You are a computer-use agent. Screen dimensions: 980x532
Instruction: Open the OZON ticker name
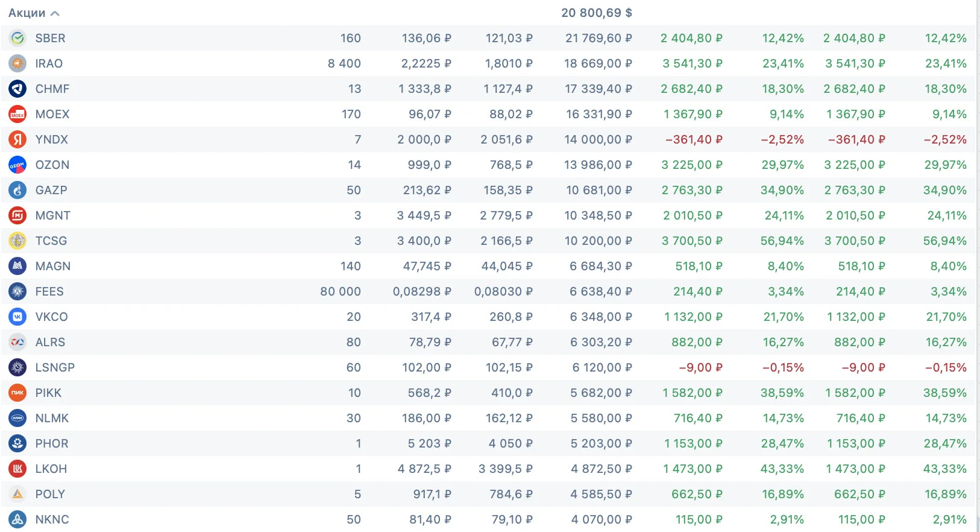(x=52, y=165)
